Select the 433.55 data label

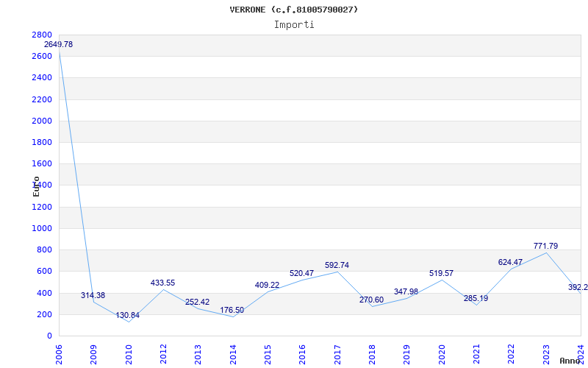coord(162,283)
